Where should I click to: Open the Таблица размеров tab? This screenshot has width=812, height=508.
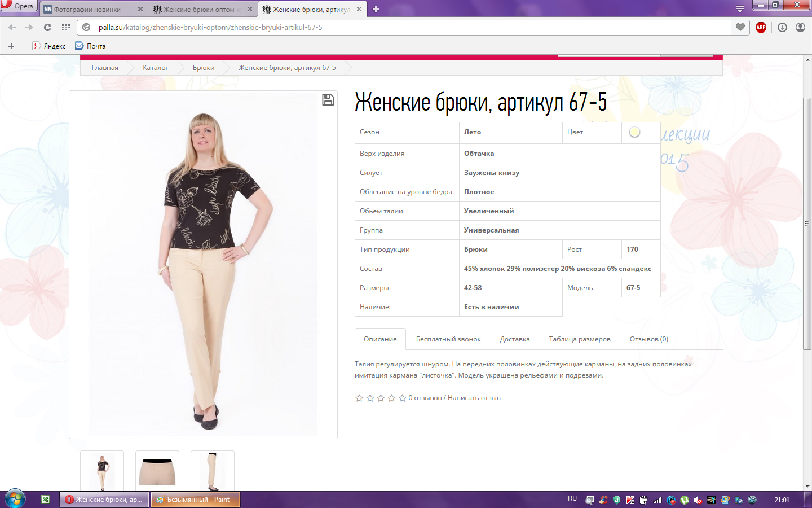pos(580,339)
